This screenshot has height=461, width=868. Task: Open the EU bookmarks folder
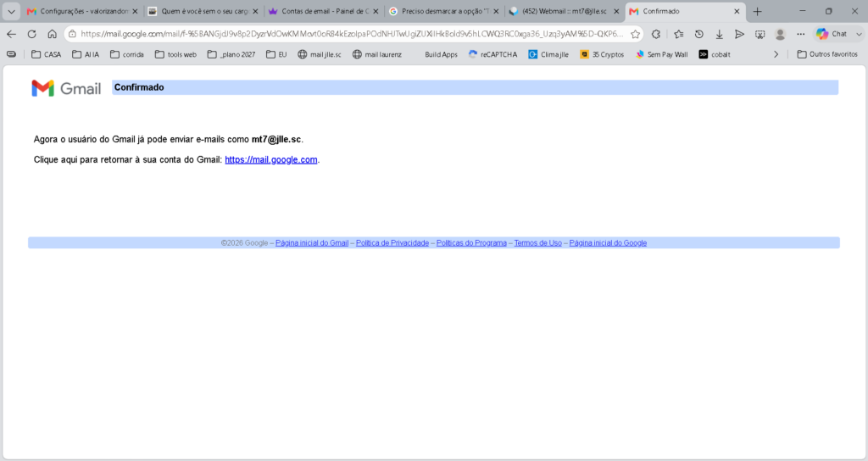point(276,54)
